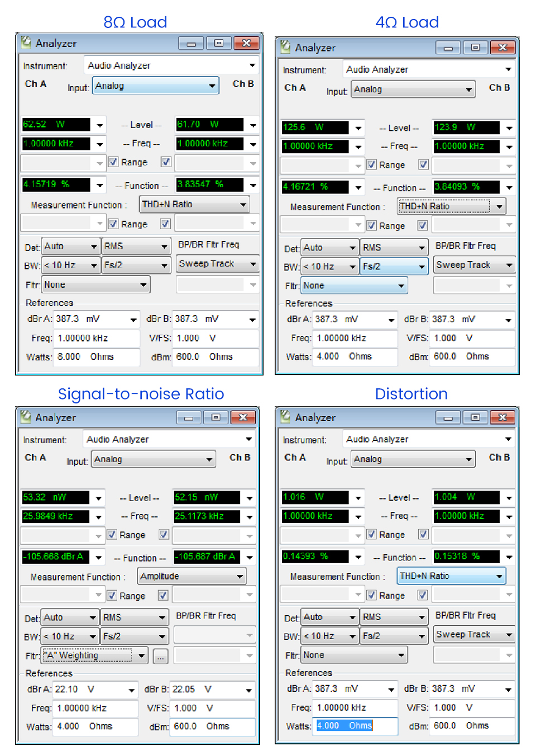Click the Analyzer title icon in Signal-to-noise Ratio window
This screenshot has height=756, width=536.
(x=26, y=417)
